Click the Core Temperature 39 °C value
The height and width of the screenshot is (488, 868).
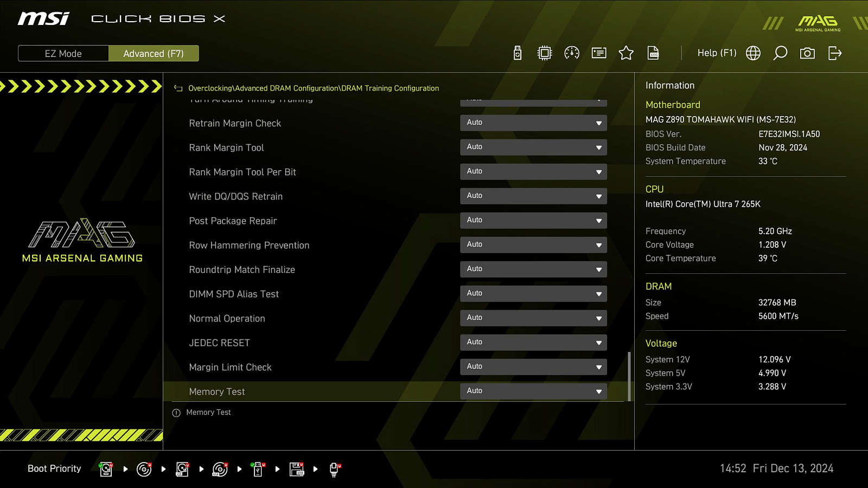tap(768, 258)
